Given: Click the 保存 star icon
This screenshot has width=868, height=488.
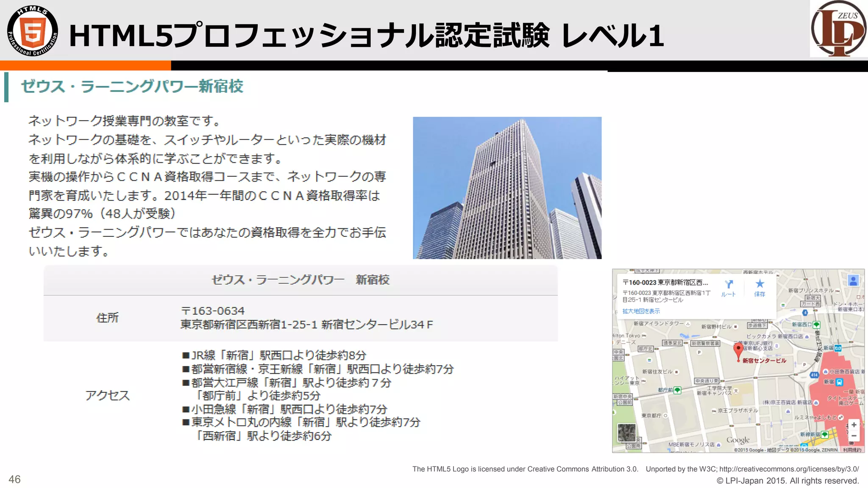Looking at the screenshot, I should click(x=759, y=284).
